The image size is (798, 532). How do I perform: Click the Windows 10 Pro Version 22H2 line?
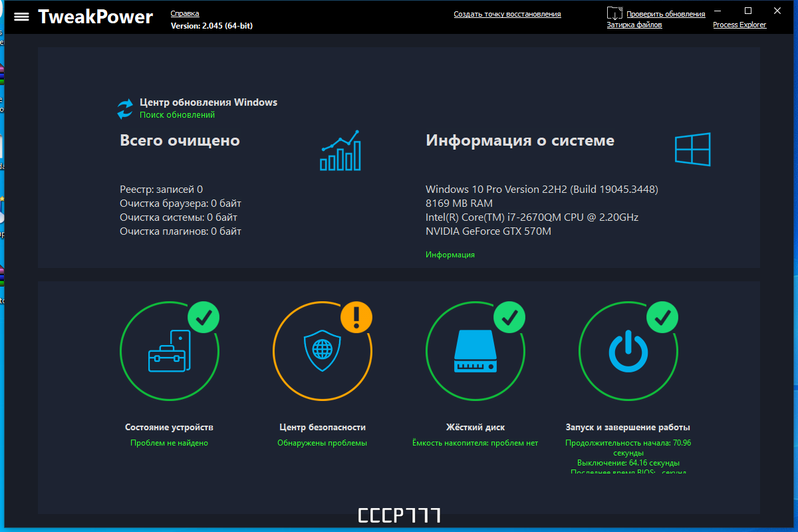click(x=542, y=190)
